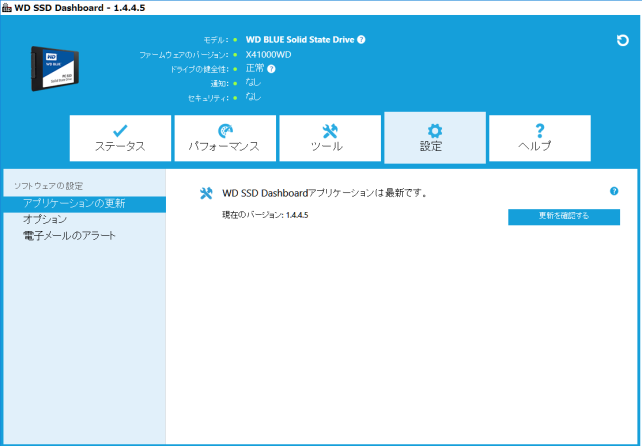Image resolution: width=642 pixels, height=446 pixels.
Task: Select the 設定 tab
Action: (x=435, y=138)
